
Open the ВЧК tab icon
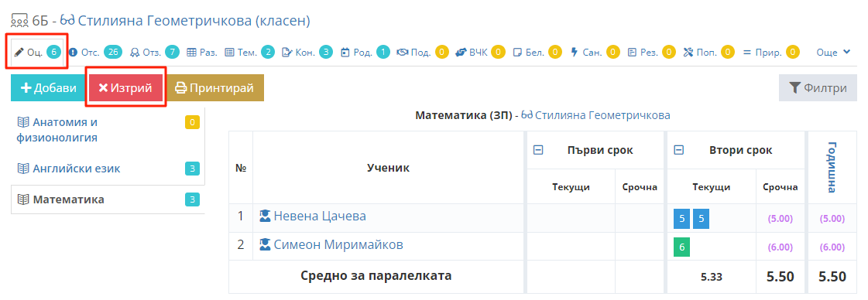(x=461, y=53)
